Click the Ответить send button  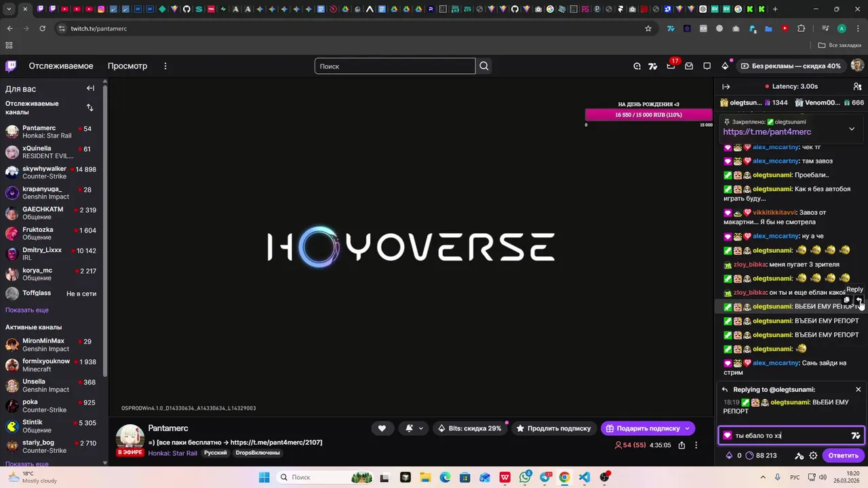(843, 455)
